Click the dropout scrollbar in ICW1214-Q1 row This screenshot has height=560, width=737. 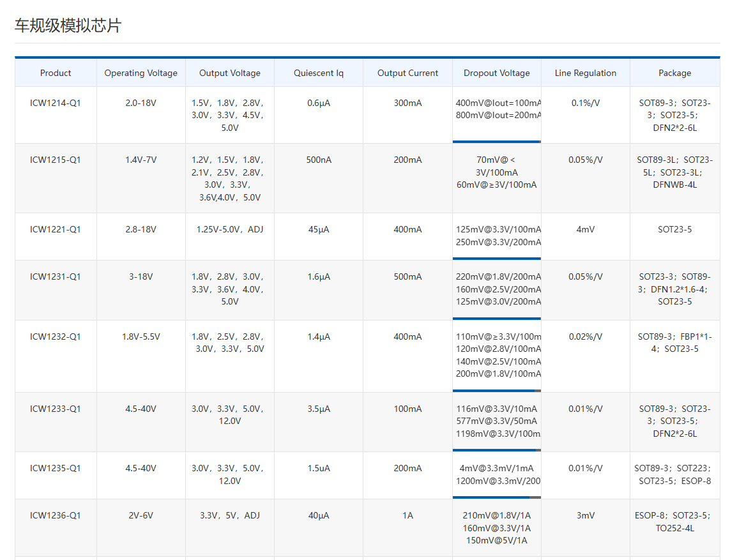click(x=496, y=141)
